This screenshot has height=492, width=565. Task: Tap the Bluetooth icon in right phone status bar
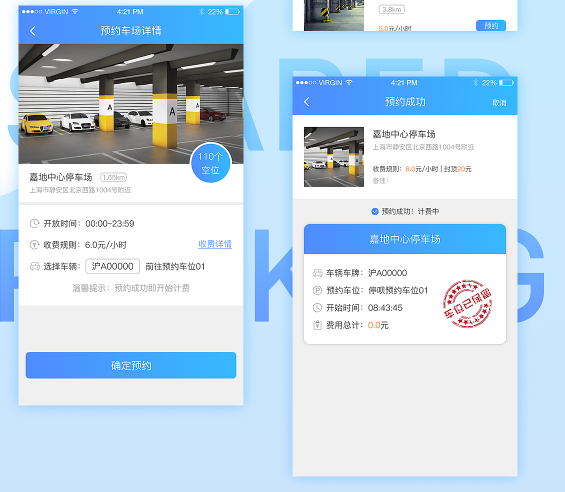(x=476, y=83)
